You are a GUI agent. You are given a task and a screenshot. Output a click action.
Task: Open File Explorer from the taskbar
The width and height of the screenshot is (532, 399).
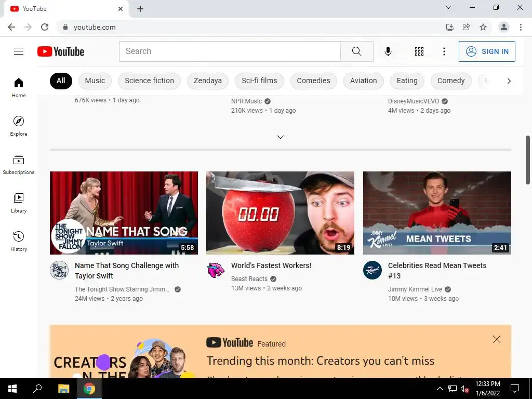point(63,389)
